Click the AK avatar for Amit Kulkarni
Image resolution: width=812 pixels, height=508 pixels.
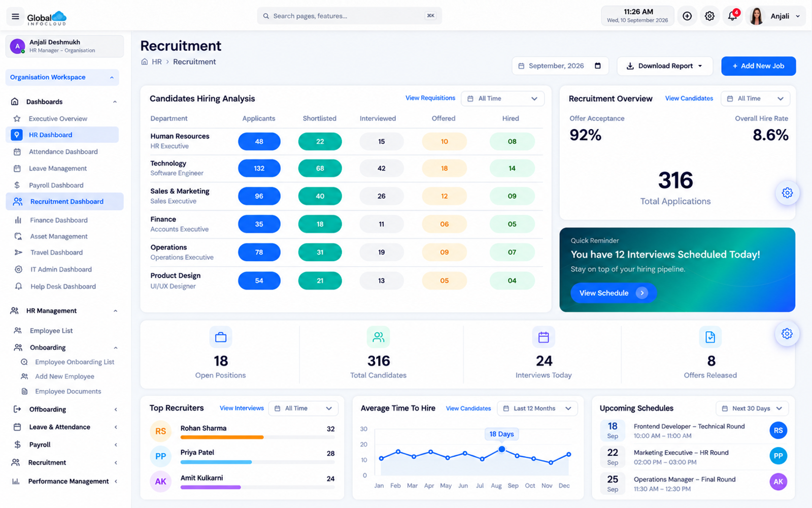[x=160, y=482]
